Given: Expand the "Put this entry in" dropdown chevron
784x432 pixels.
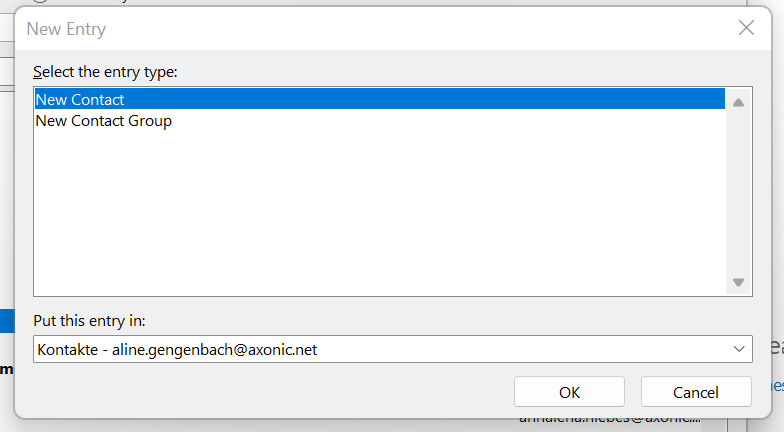Looking at the screenshot, I should (740, 349).
